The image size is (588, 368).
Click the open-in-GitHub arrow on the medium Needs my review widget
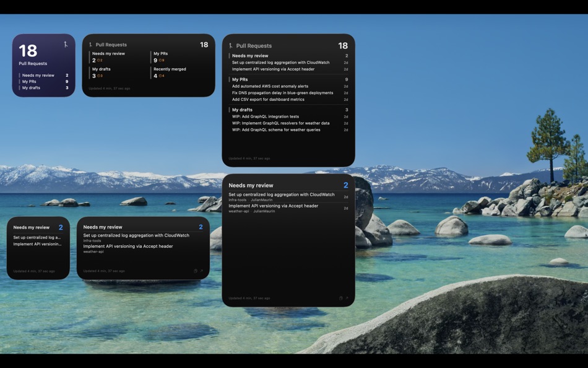click(x=202, y=270)
